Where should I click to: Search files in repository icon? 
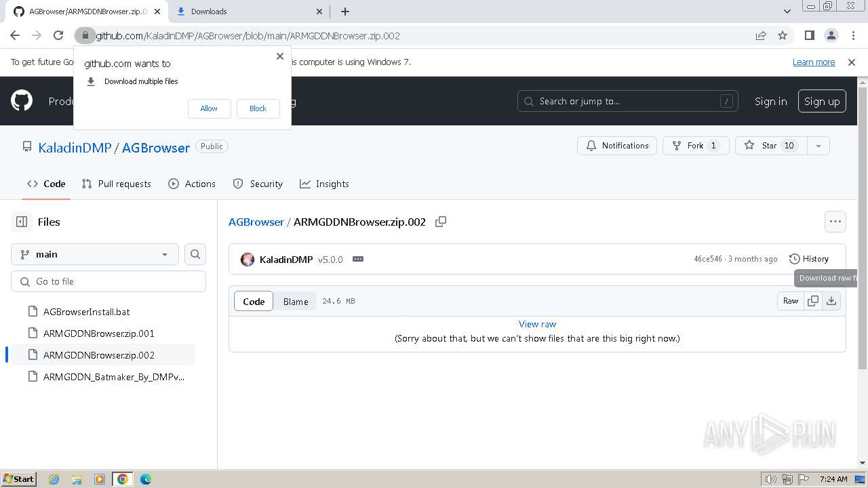195,254
